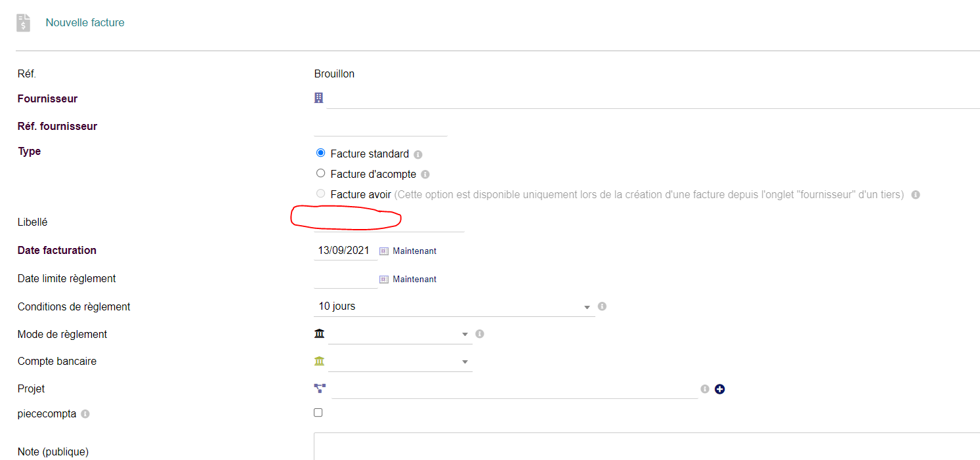Click the project hierarchy icon next to Projet
The width and height of the screenshot is (980, 460).
click(319, 388)
